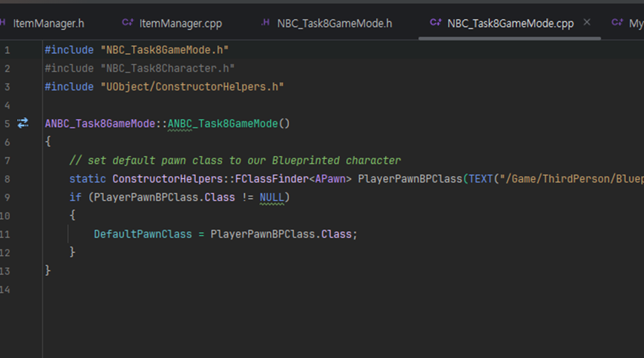Open the partially visible tab after NBC_Task8GameMode.cpp

pos(627,23)
